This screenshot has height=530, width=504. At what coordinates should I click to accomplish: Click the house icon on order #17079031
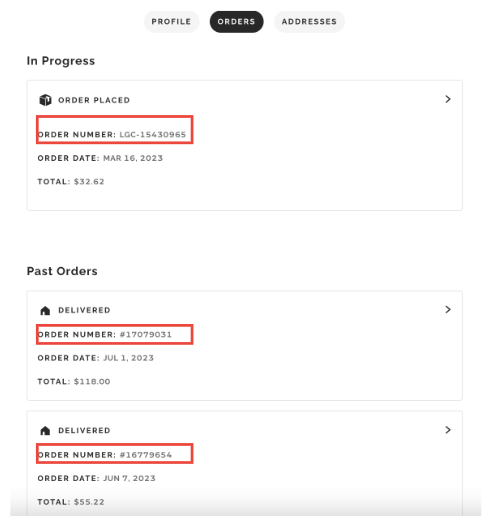(x=45, y=310)
